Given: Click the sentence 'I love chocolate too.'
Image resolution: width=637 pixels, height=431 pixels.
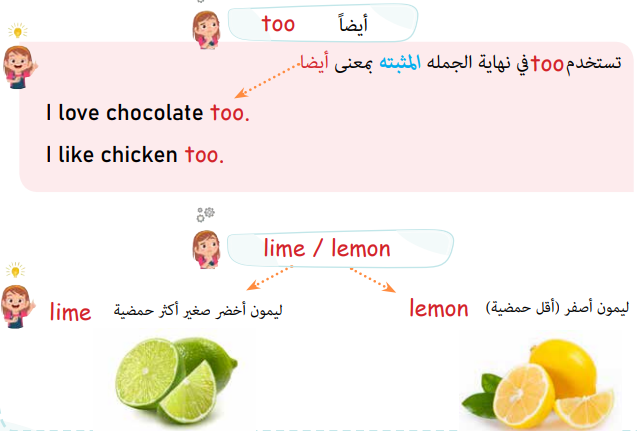Looking at the screenshot, I should pos(147,113).
